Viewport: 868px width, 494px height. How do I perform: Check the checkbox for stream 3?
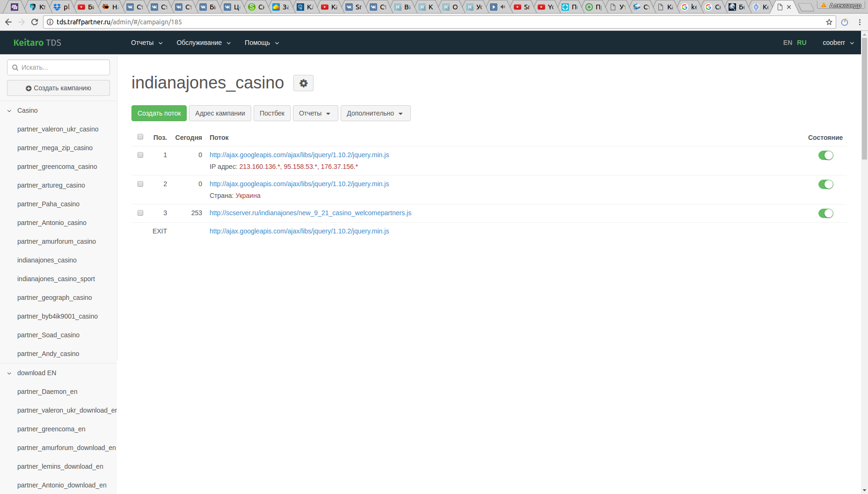(140, 213)
